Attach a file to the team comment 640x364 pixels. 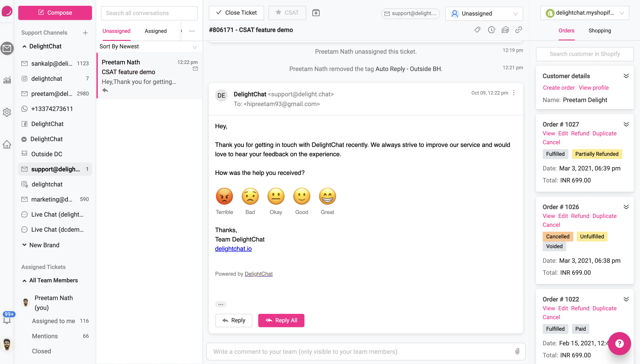point(517,351)
